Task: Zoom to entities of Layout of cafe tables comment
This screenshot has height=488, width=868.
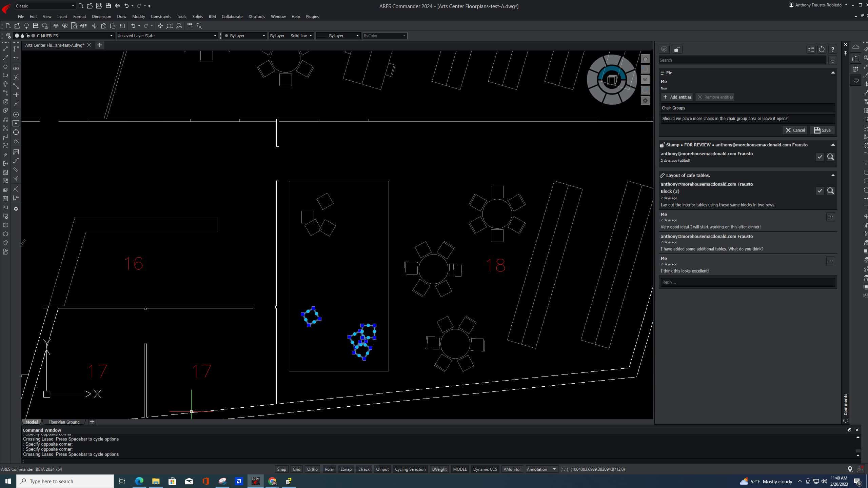Action: click(830, 191)
